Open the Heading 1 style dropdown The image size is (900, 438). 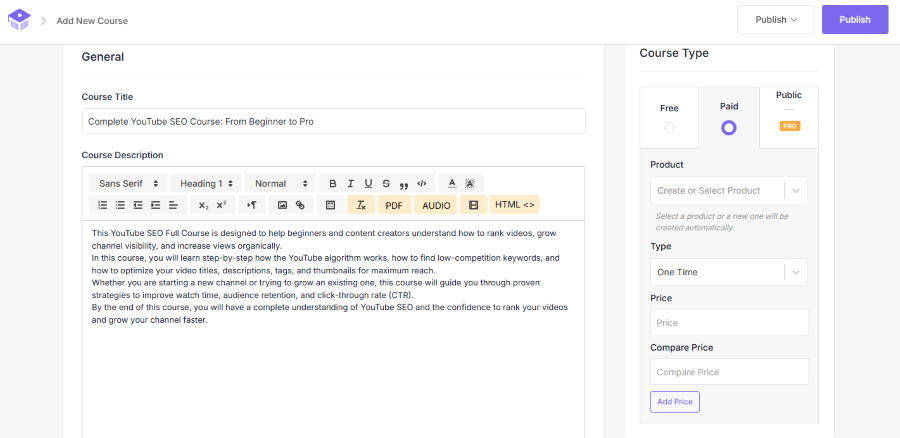click(x=207, y=184)
